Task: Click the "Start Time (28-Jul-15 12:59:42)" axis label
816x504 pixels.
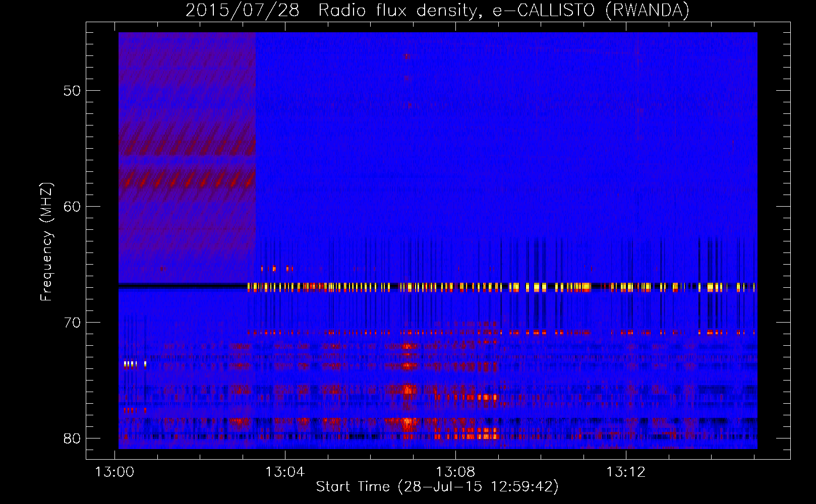Action: click(438, 487)
